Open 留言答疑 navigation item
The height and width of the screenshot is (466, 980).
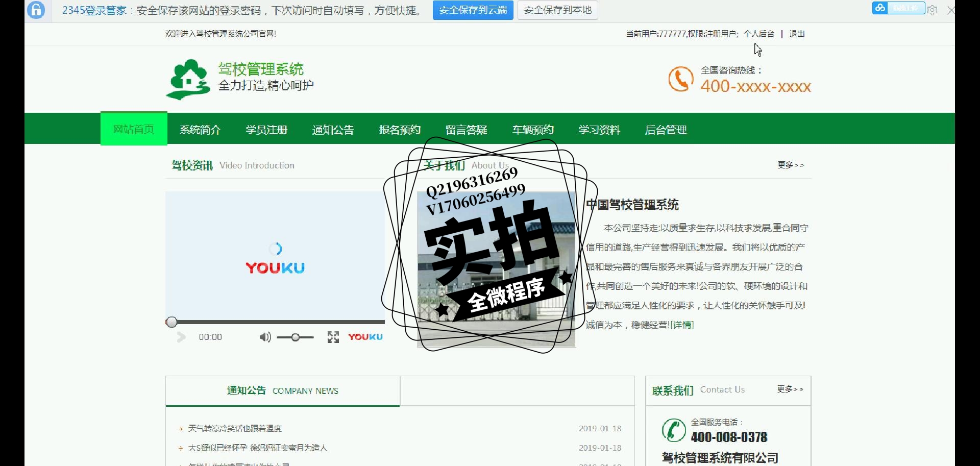[466, 130]
